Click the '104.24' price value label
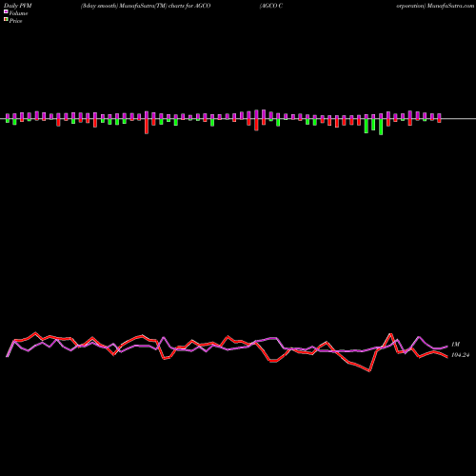 coord(460,355)
